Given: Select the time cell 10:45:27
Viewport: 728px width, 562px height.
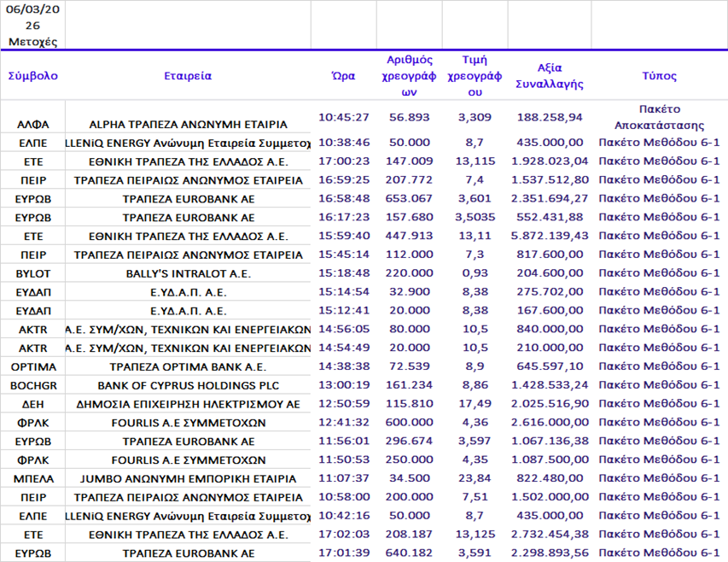Looking at the screenshot, I should [344, 117].
